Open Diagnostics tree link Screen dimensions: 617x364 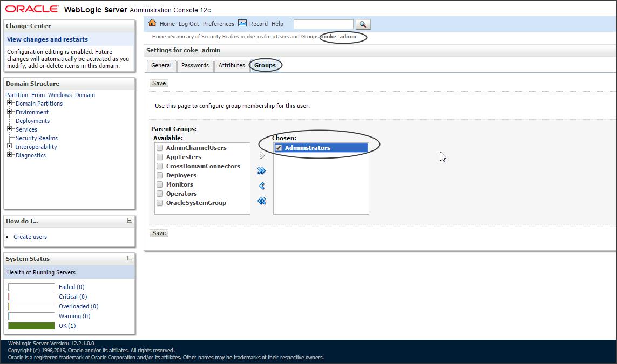click(31, 156)
